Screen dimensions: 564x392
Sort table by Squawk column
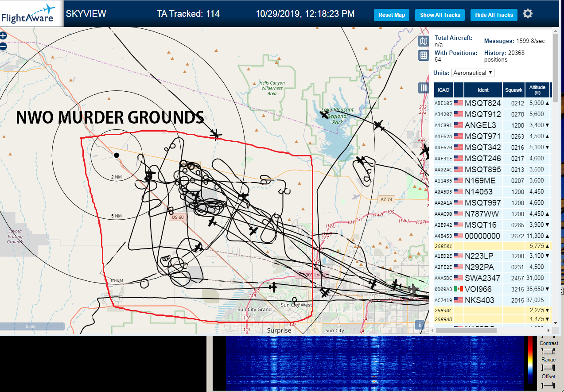point(513,90)
